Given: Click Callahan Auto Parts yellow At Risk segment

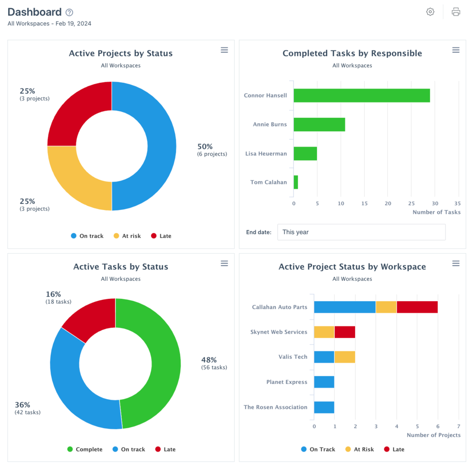Looking at the screenshot, I should click(386, 307).
